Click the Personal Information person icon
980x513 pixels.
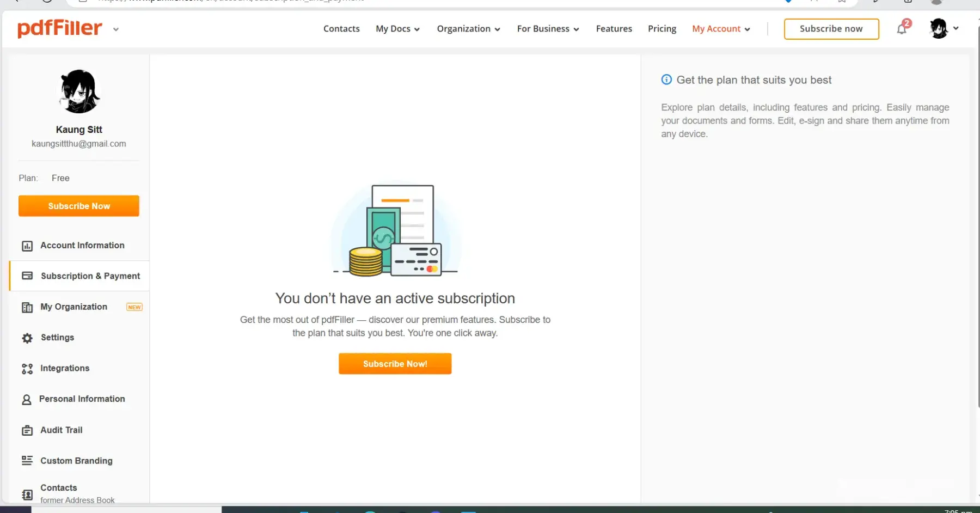pyautogui.click(x=26, y=400)
